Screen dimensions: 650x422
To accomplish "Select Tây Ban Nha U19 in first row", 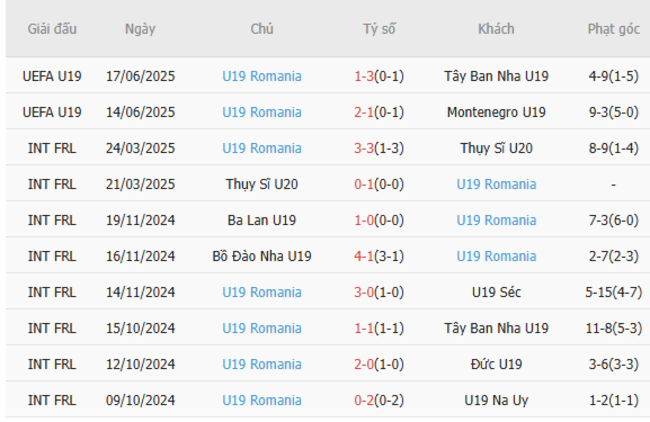I will [x=496, y=76].
